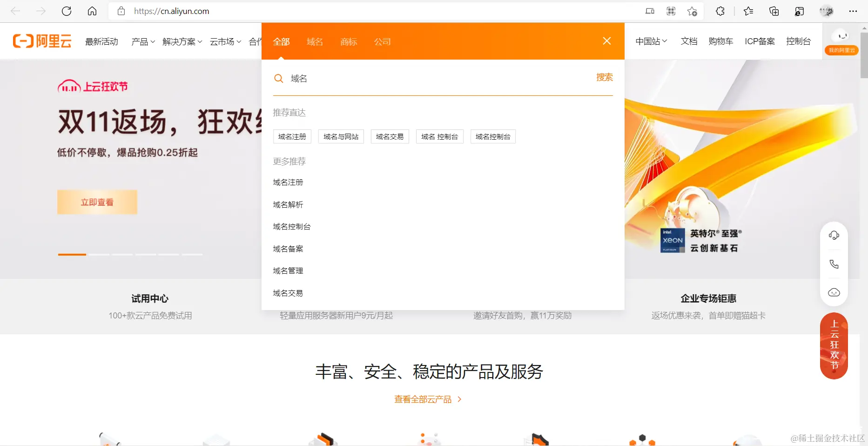Click the Aliyun logo

(42, 41)
